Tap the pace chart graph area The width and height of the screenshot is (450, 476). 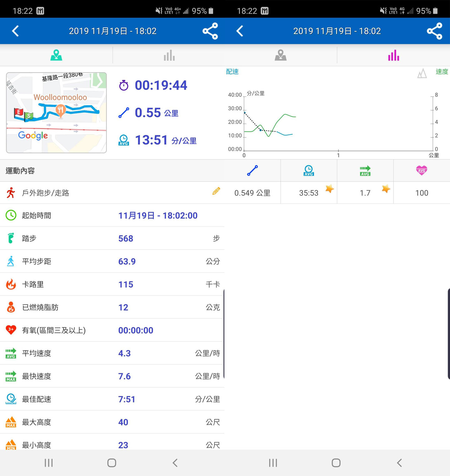(338, 123)
